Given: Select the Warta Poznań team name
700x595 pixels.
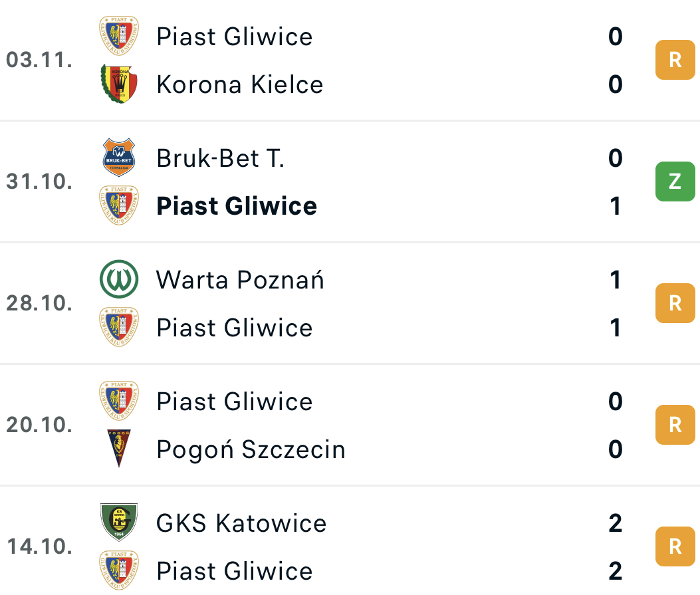Looking at the screenshot, I should (240, 280).
